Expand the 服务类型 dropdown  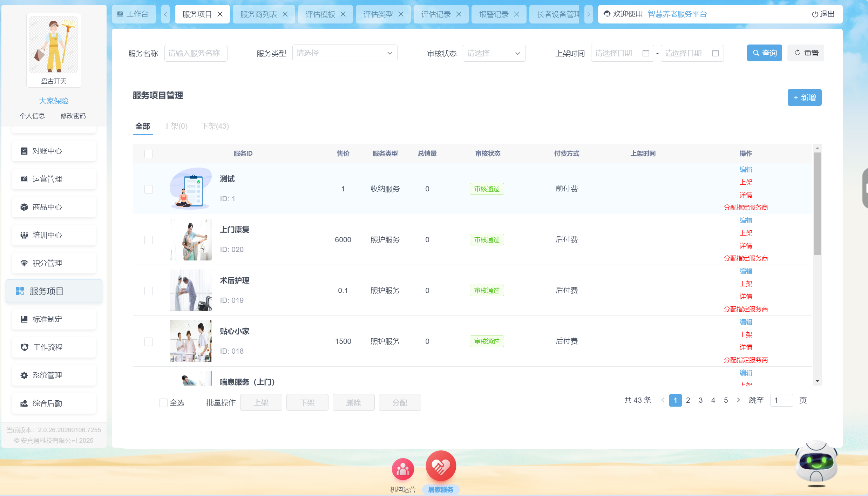pos(345,53)
